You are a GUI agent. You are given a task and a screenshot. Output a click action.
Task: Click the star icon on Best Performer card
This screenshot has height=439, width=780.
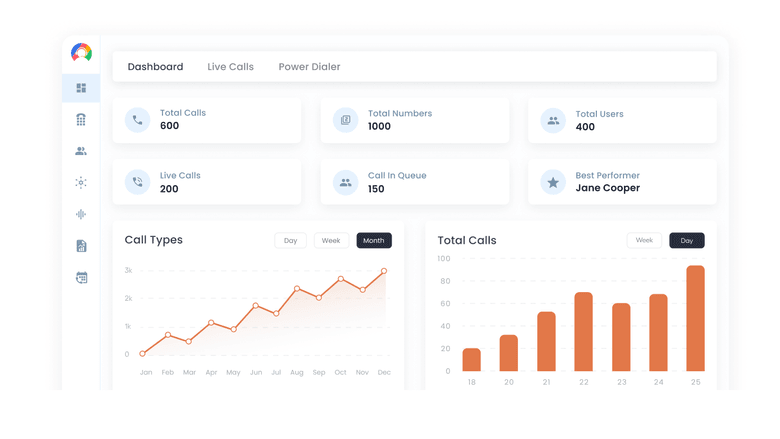tap(552, 183)
